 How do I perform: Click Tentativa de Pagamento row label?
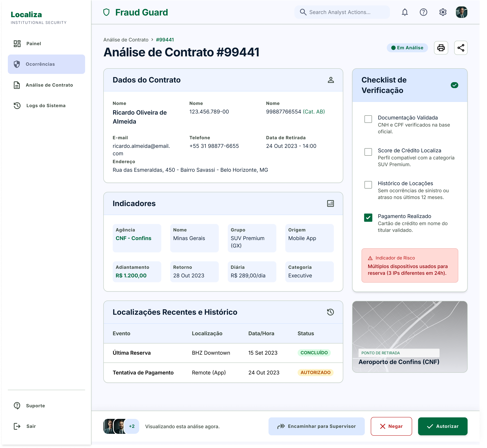[x=143, y=372]
